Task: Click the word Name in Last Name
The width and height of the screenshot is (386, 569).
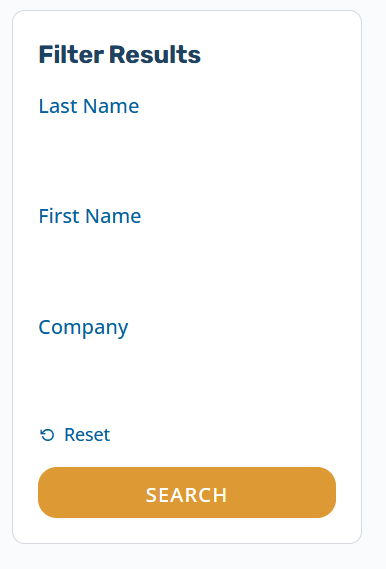Action: coord(111,106)
